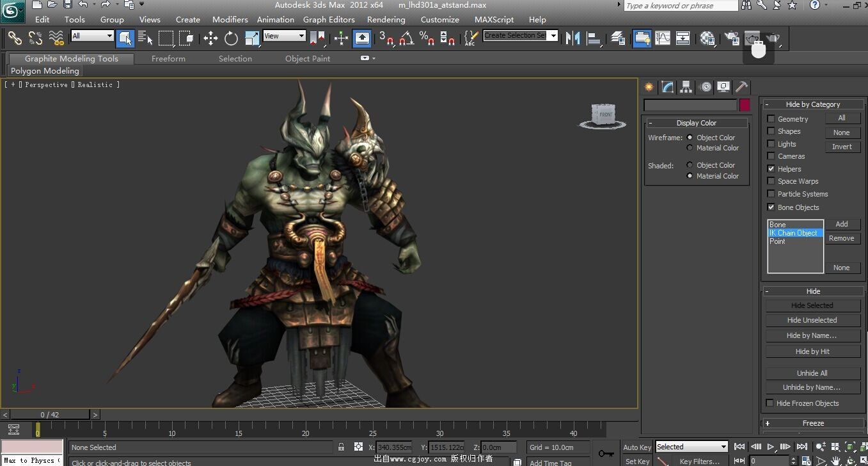Open the View reference coordinate dropdown

(x=285, y=36)
